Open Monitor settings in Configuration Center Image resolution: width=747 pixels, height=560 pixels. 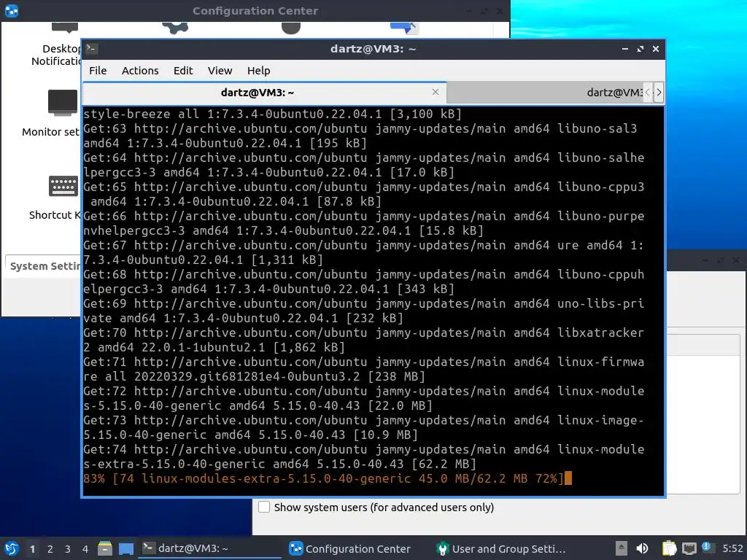coord(52,113)
